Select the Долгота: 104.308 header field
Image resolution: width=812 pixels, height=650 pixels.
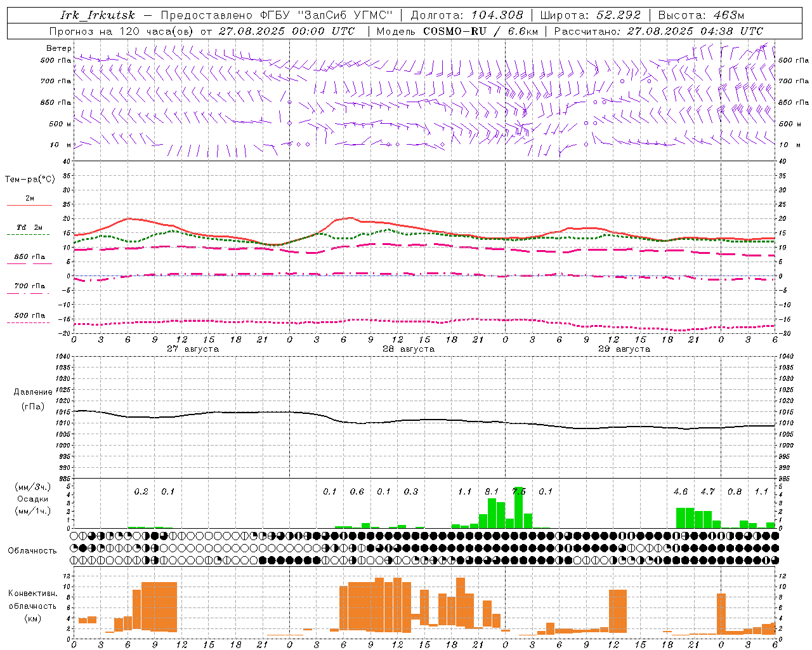(x=467, y=15)
